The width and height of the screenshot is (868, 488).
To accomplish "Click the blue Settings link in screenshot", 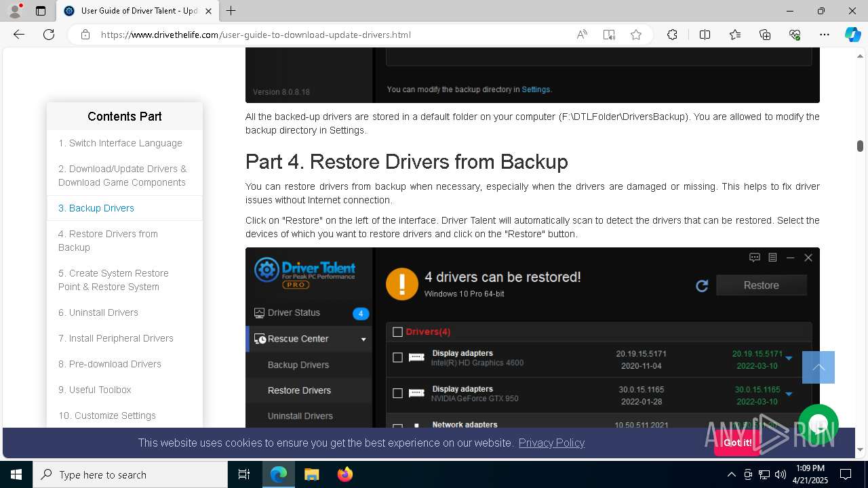I will [536, 89].
